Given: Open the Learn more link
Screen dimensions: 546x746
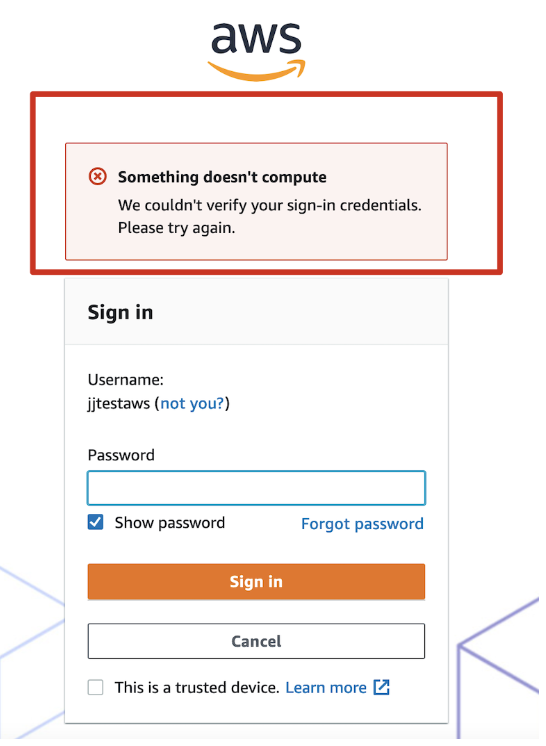Looking at the screenshot, I should coord(326,687).
